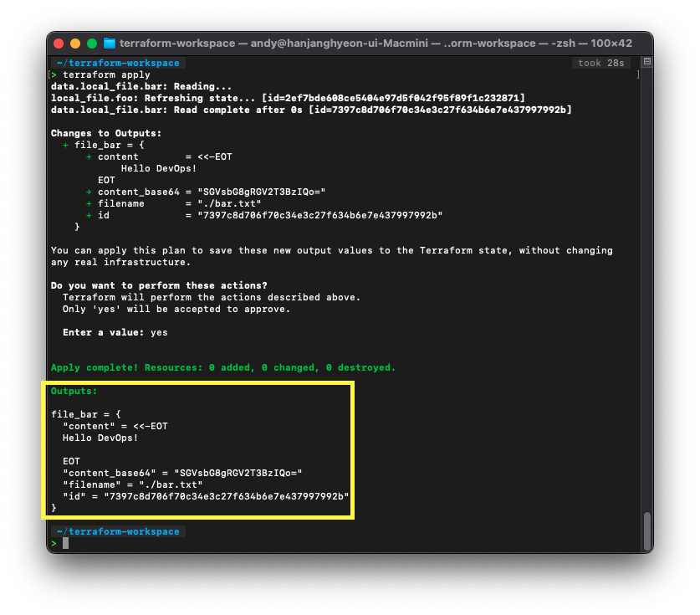Click the bottom '~/terraform-workspace' prompt path
This screenshot has height=615, width=700.
click(x=118, y=531)
